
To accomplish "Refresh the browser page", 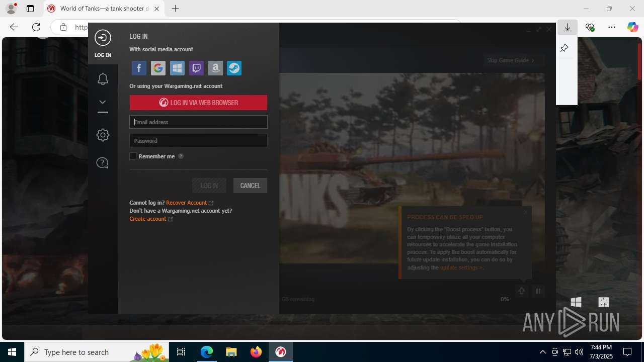I will 36,27.
